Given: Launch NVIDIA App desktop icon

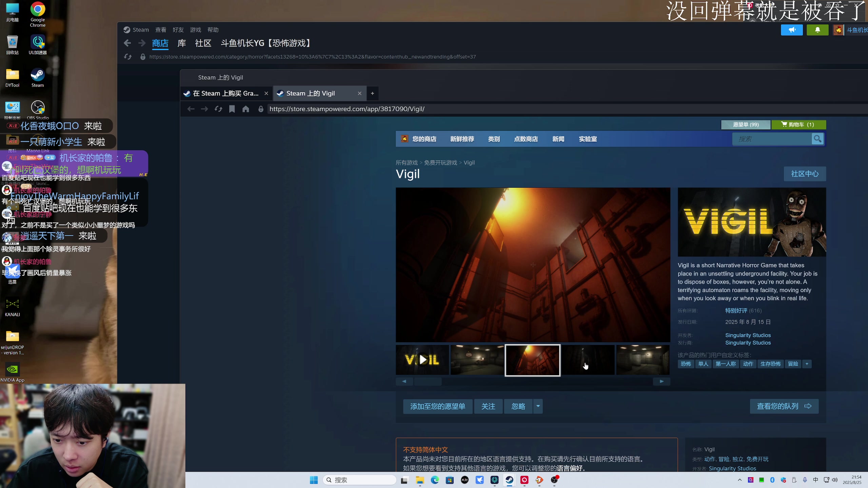Looking at the screenshot, I should pyautogui.click(x=12, y=372).
